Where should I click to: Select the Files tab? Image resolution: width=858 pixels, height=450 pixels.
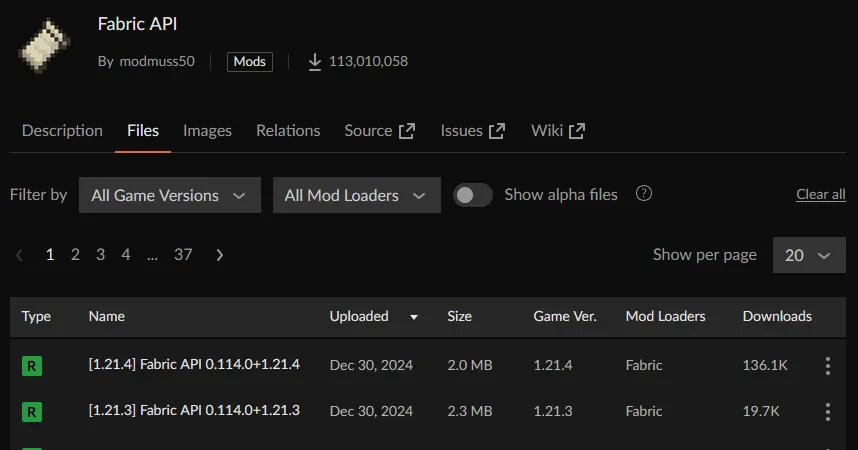pyautogui.click(x=143, y=131)
